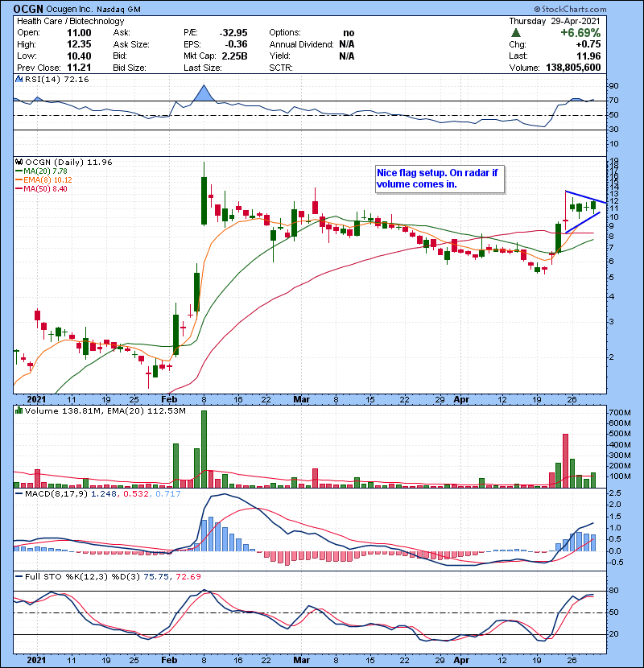The width and height of the screenshot is (644, 668).
Task: Click the MACD(8,17,9) indicator label
Action: (x=56, y=494)
